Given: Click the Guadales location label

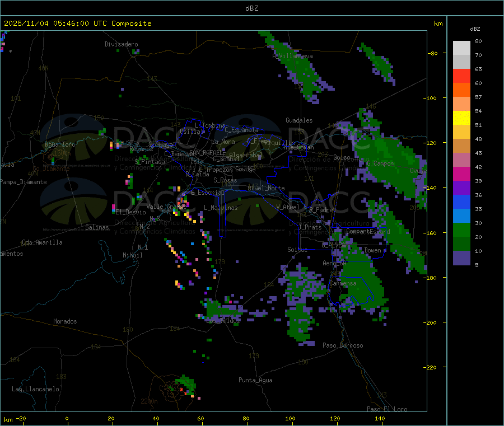Looking at the screenshot, I should pos(299,120).
